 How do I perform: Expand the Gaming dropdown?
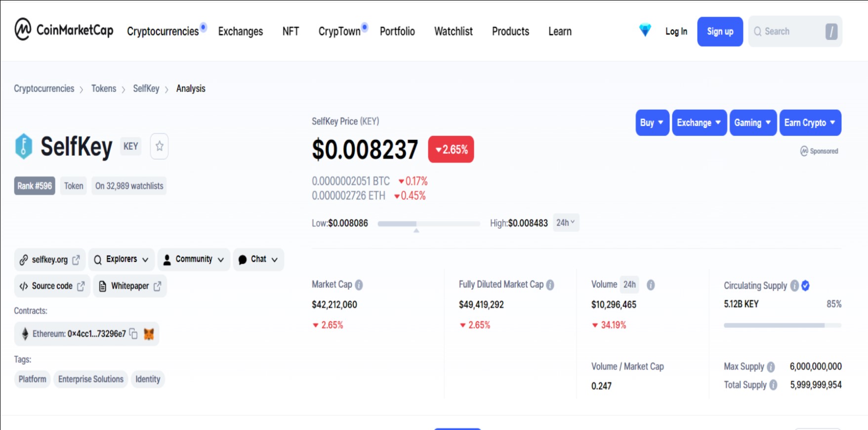(x=753, y=123)
